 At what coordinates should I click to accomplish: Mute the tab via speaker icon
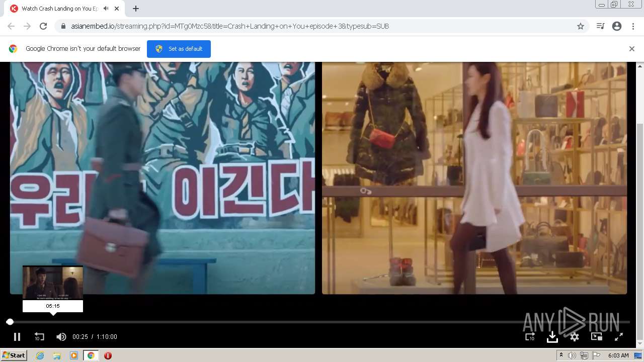pos(106,9)
